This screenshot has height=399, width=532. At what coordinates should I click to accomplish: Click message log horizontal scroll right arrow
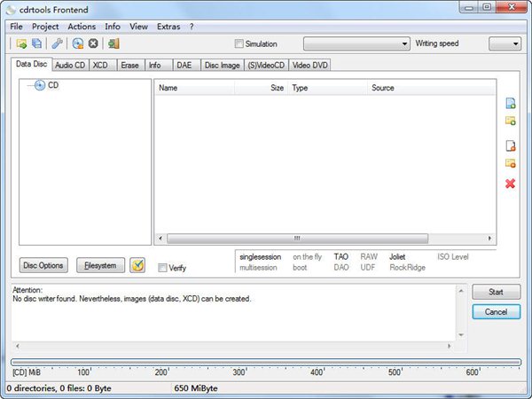pos(450,346)
